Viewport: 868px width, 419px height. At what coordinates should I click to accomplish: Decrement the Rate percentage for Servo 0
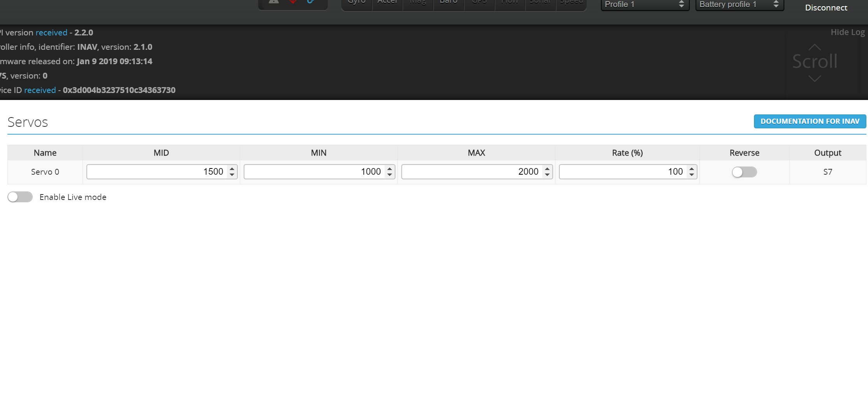coord(692,174)
